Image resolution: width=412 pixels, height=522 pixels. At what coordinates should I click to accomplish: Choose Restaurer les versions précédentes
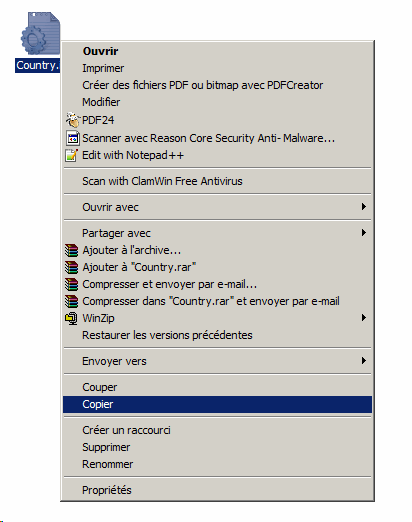pos(217,335)
